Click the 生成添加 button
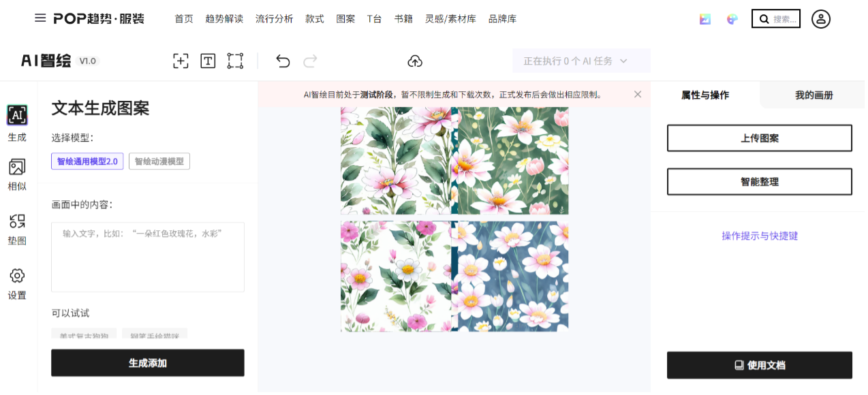 (x=148, y=363)
